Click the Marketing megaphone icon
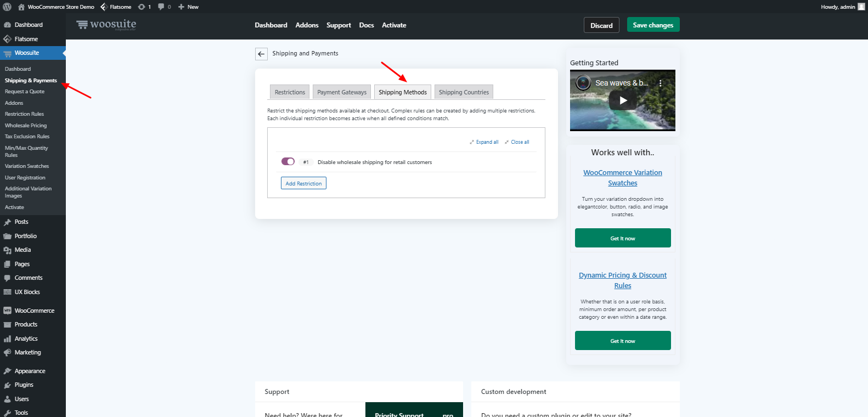The image size is (868, 417). coord(7,353)
